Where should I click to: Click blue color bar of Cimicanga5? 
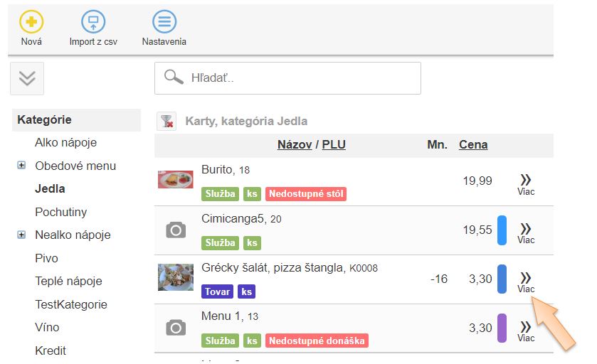coord(502,230)
